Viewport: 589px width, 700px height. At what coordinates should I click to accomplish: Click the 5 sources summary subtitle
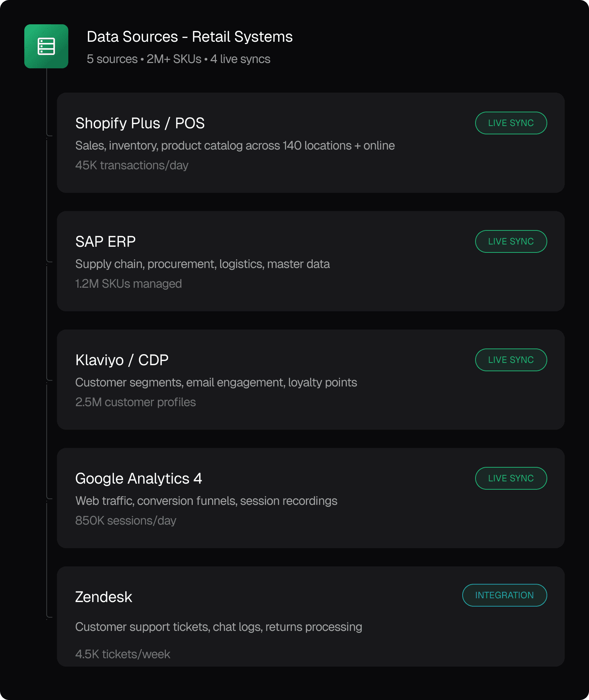(178, 59)
